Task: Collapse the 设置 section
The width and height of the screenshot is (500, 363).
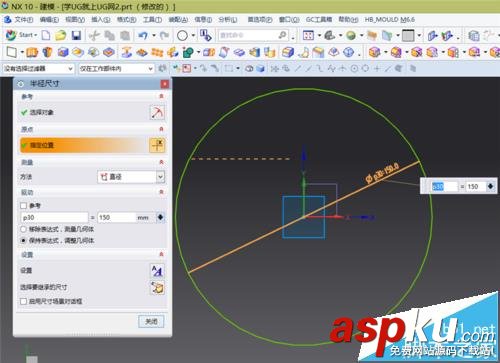Action: click(161, 254)
